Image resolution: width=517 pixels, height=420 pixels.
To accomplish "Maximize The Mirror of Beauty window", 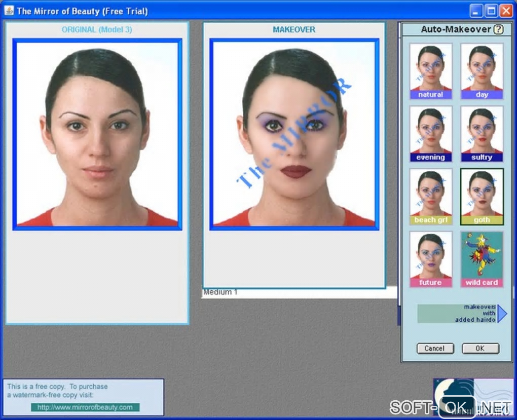I will click(x=491, y=11).
